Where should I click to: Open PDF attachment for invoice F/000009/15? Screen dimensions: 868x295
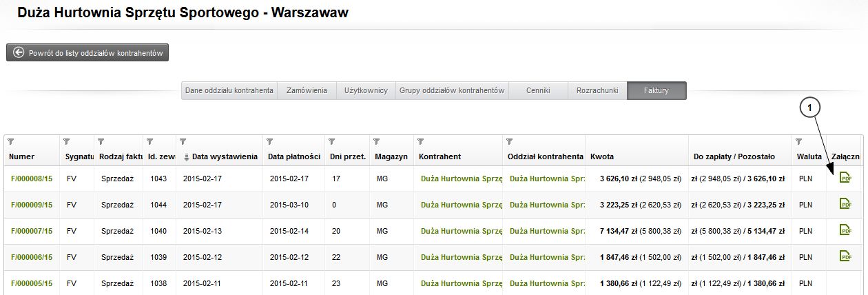845,204
